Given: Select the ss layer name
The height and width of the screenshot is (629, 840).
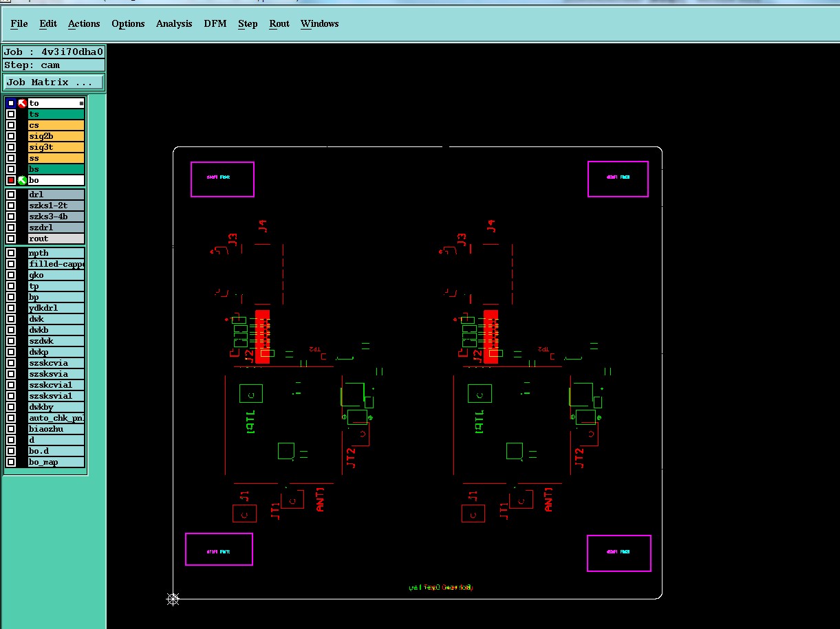Looking at the screenshot, I should tap(56, 158).
